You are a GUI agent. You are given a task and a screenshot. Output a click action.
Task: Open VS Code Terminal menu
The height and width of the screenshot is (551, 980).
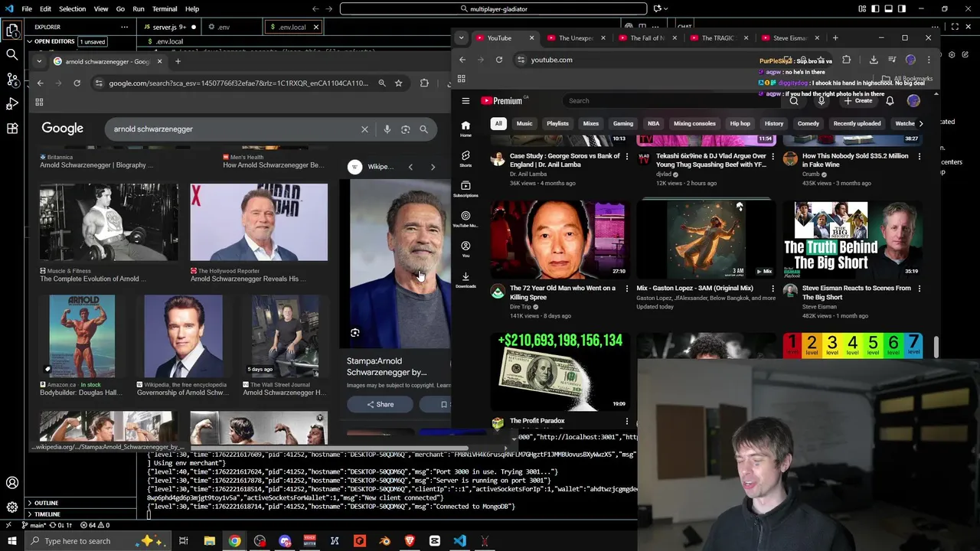(x=165, y=9)
